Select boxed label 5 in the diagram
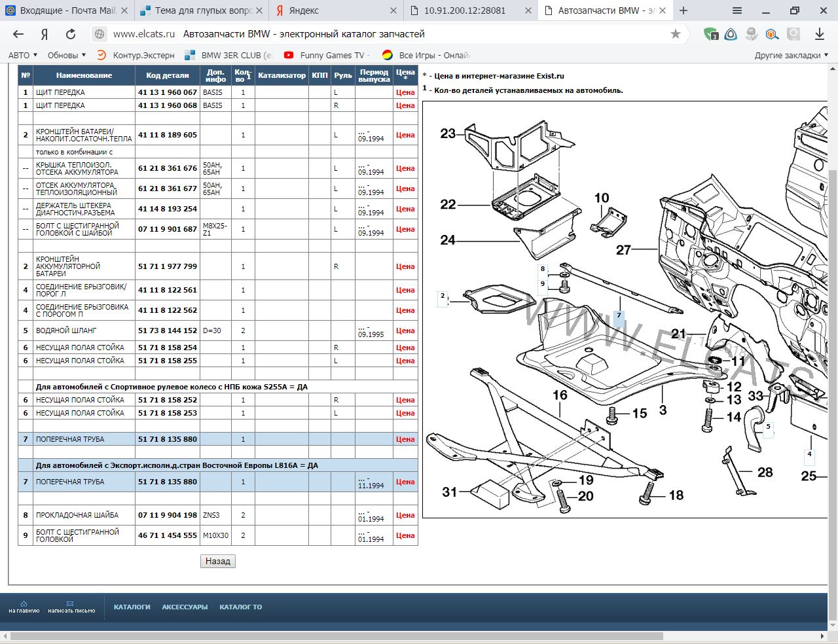 click(768, 430)
